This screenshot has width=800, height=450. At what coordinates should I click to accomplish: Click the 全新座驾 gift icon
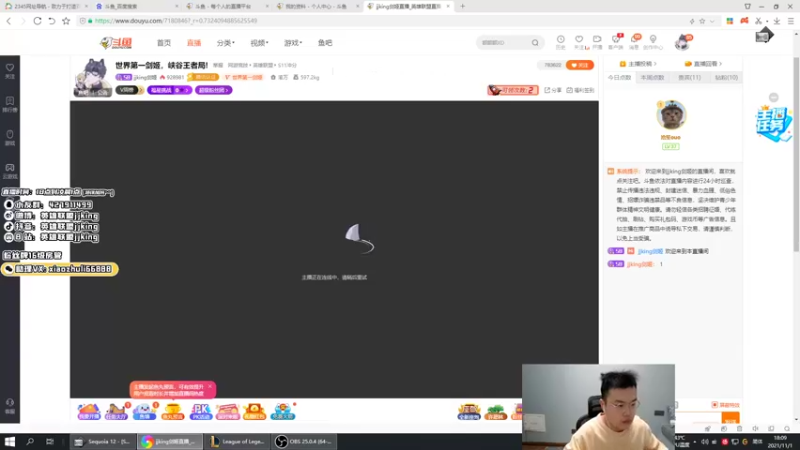pyautogui.click(x=469, y=411)
